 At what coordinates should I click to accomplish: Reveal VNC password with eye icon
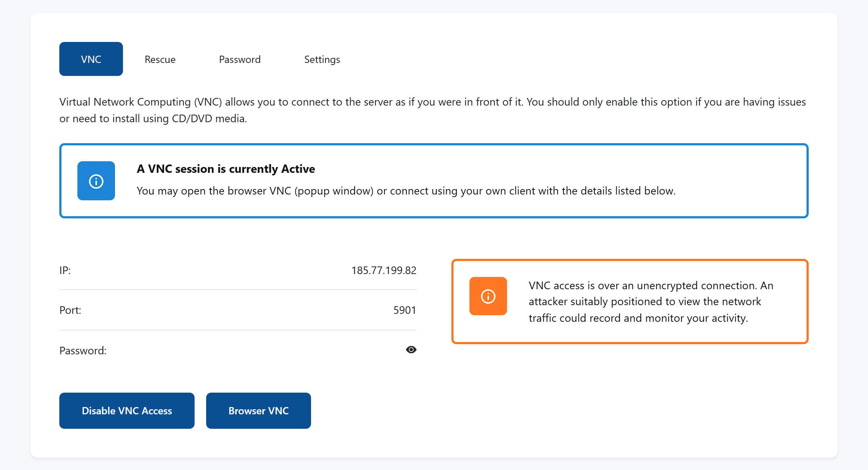(411, 350)
